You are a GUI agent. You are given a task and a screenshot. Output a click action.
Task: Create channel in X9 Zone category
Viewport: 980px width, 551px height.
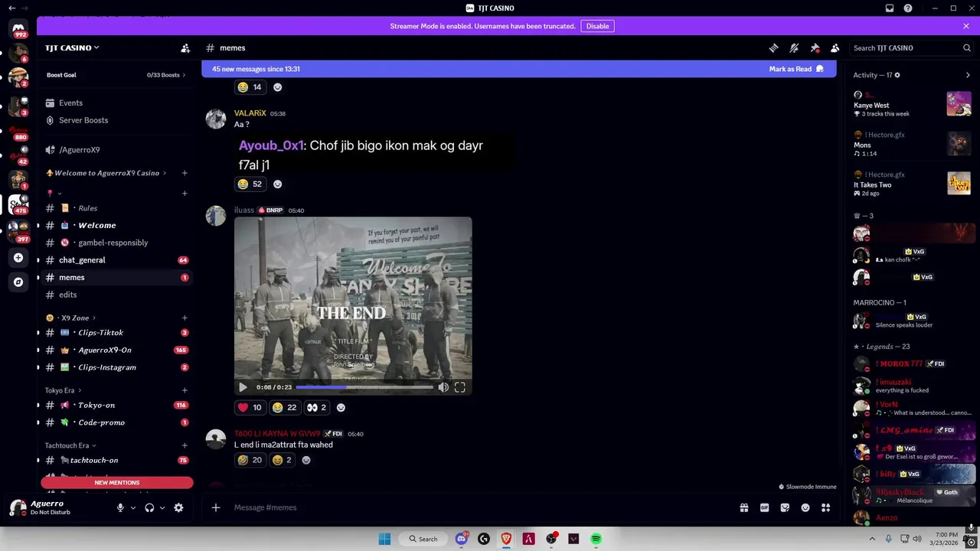[x=185, y=318]
